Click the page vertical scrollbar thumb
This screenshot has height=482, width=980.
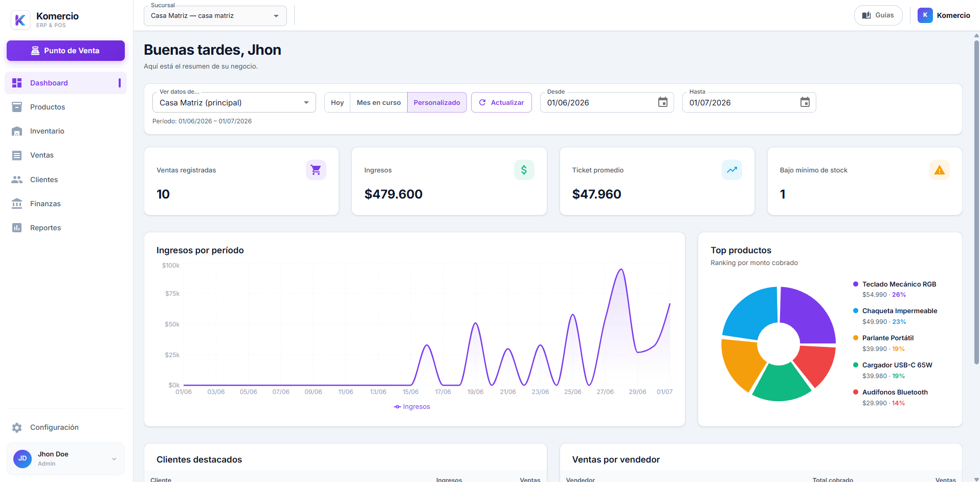tap(976, 202)
